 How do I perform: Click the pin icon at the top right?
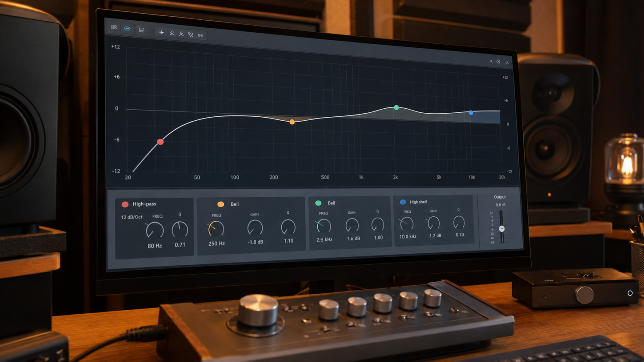[491, 61]
